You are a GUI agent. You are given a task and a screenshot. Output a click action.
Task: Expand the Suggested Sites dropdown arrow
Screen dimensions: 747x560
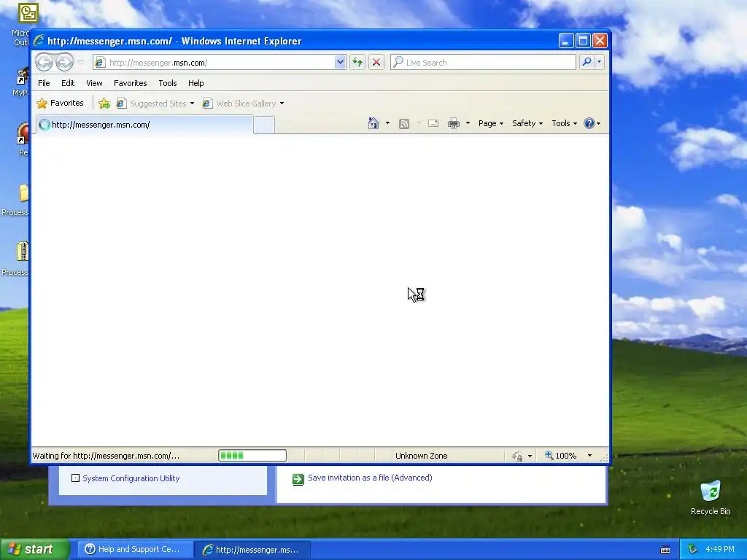pyautogui.click(x=192, y=104)
